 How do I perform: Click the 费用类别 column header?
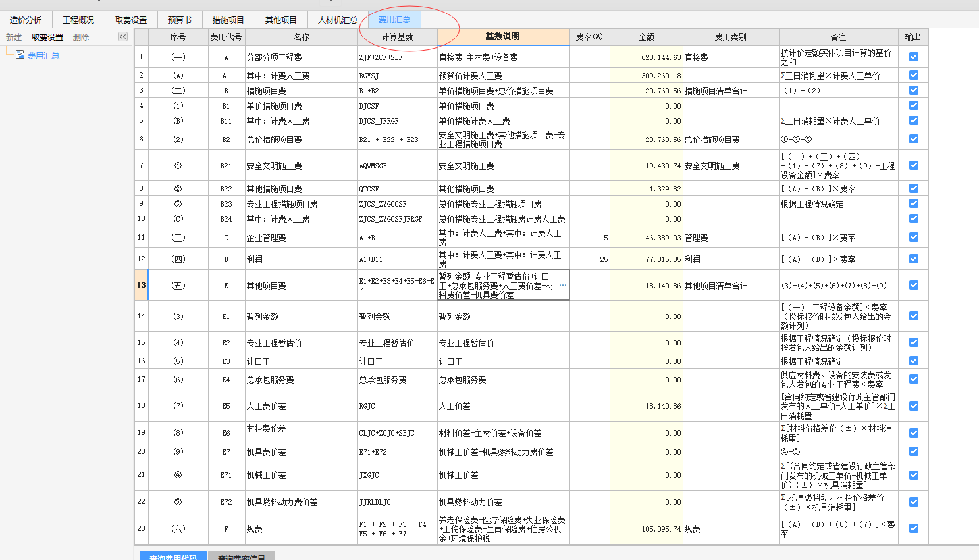[x=731, y=37]
